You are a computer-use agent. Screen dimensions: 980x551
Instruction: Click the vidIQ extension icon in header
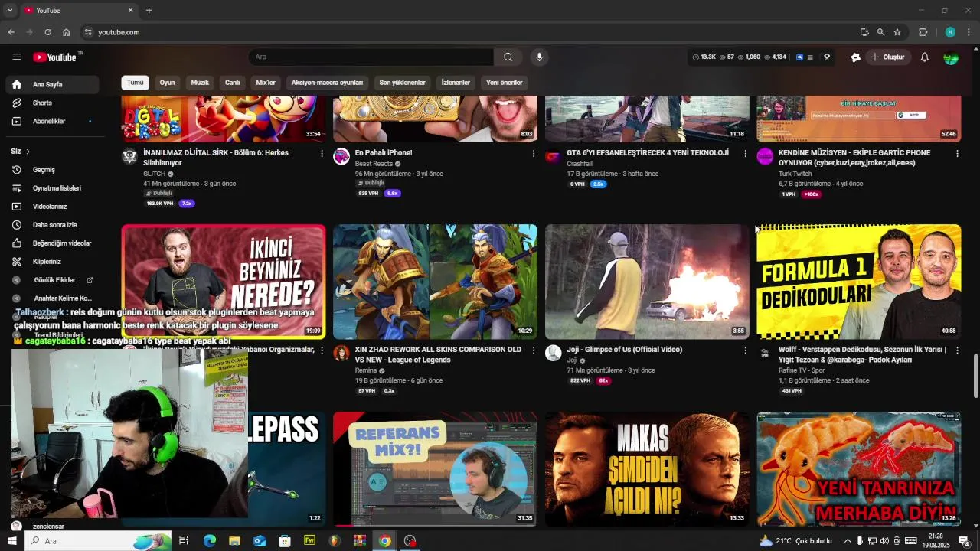coord(800,57)
